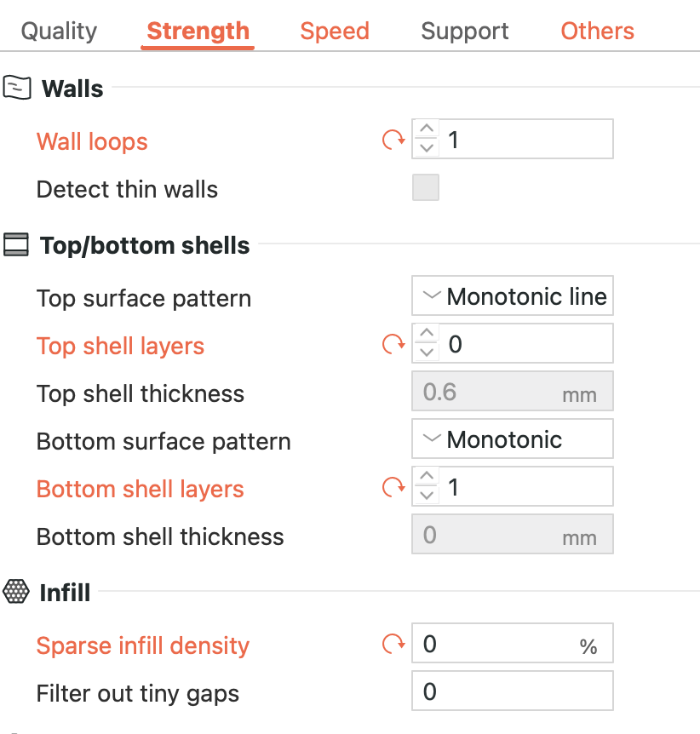Decrement Bottom shell layers stepper down
This screenshot has width=700, height=734.
(x=427, y=496)
